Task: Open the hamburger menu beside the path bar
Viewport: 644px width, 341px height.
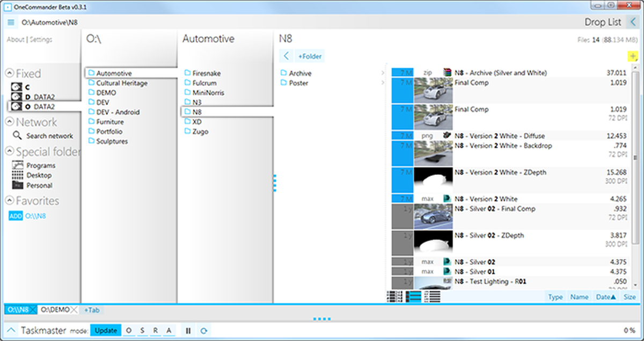Action: pyautogui.click(x=11, y=23)
